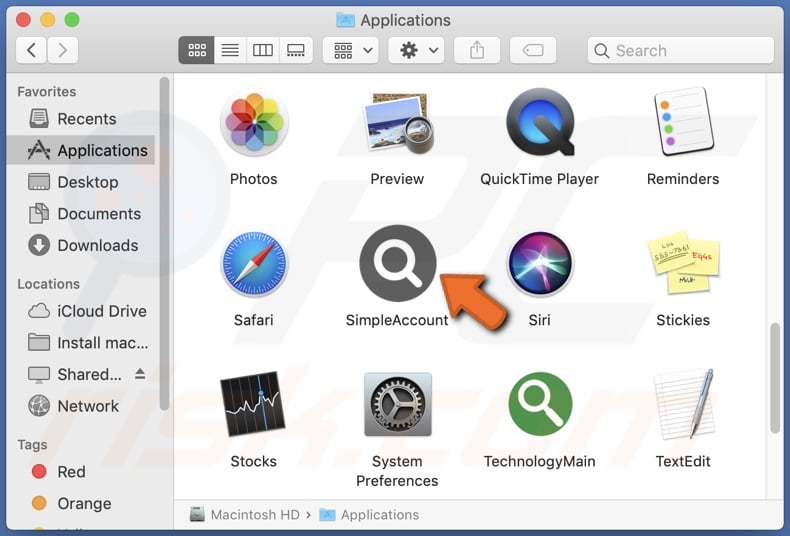Click the sidebar vertical scrollbar
Image resolution: width=790 pixels, height=536 pixels.
(x=164, y=243)
